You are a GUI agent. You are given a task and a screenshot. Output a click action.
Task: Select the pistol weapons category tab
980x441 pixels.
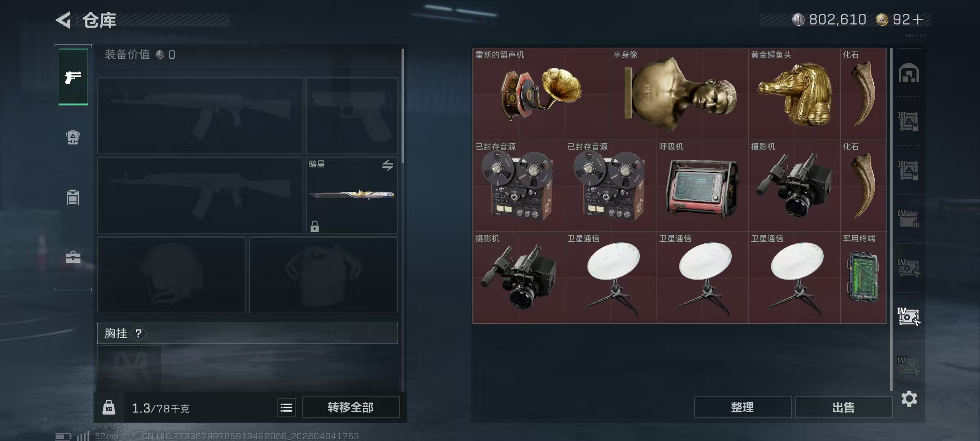click(x=73, y=77)
